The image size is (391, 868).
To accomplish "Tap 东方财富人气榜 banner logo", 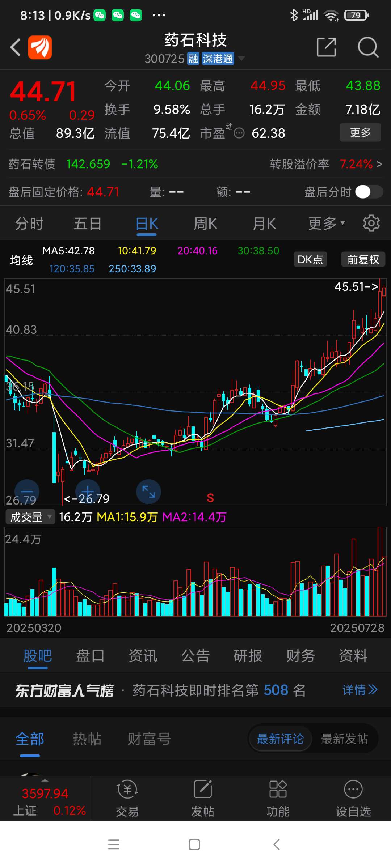I will click(64, 691).
